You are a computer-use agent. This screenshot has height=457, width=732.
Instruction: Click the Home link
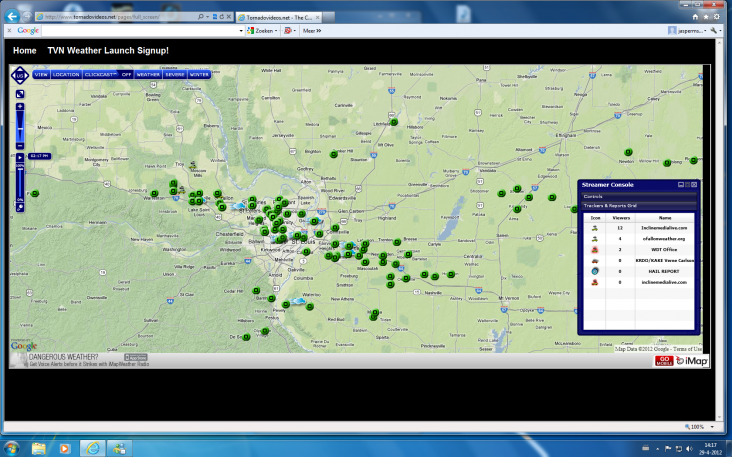pyautogui.click(x=25, y=50)
